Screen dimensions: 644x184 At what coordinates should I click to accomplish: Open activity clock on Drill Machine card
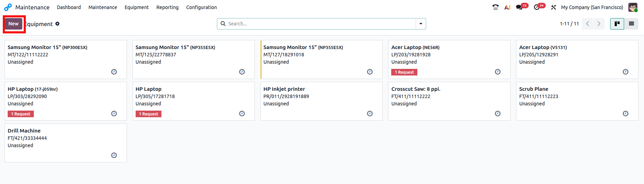[x=114, y=155]
